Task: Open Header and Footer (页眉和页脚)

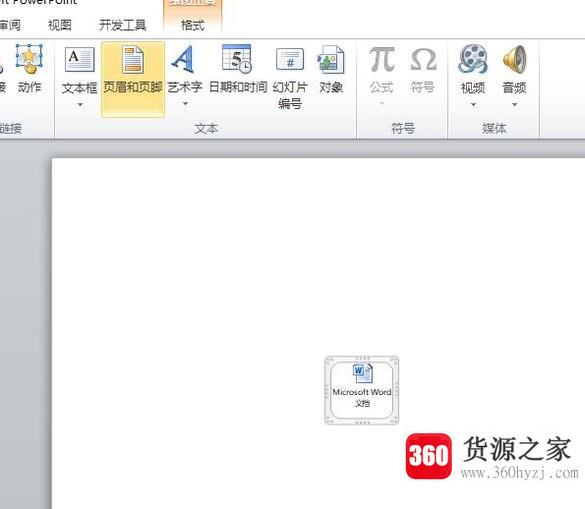Action: click(133, 79)
